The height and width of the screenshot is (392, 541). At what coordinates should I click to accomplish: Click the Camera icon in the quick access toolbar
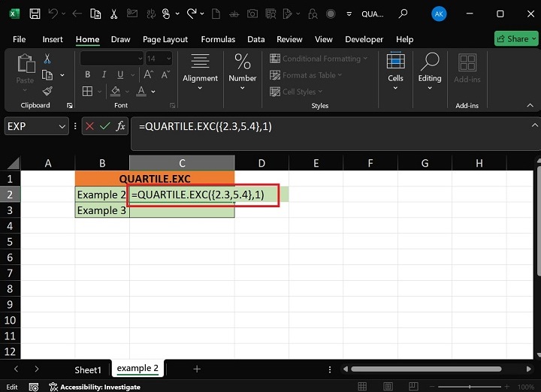pos(252,14)
